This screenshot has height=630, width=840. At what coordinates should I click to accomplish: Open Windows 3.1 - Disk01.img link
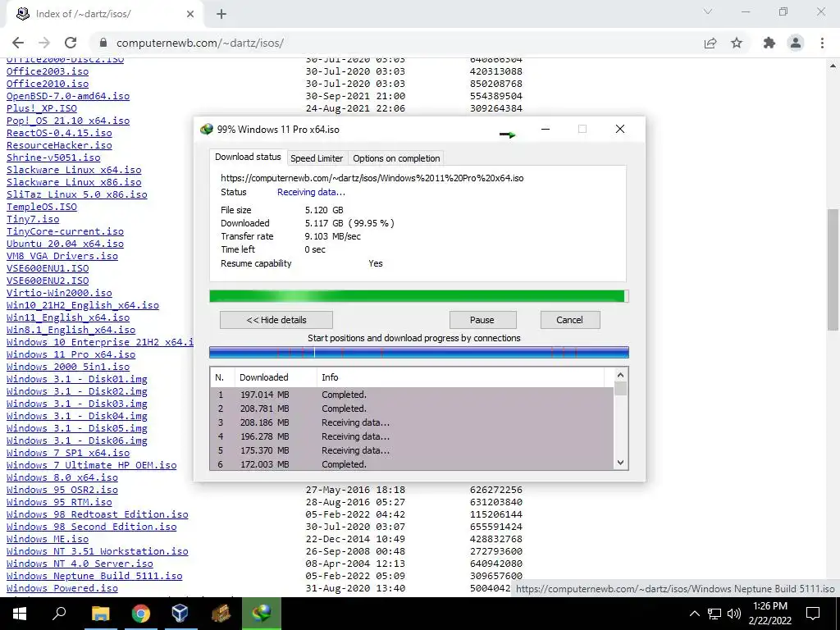(77, 379)
